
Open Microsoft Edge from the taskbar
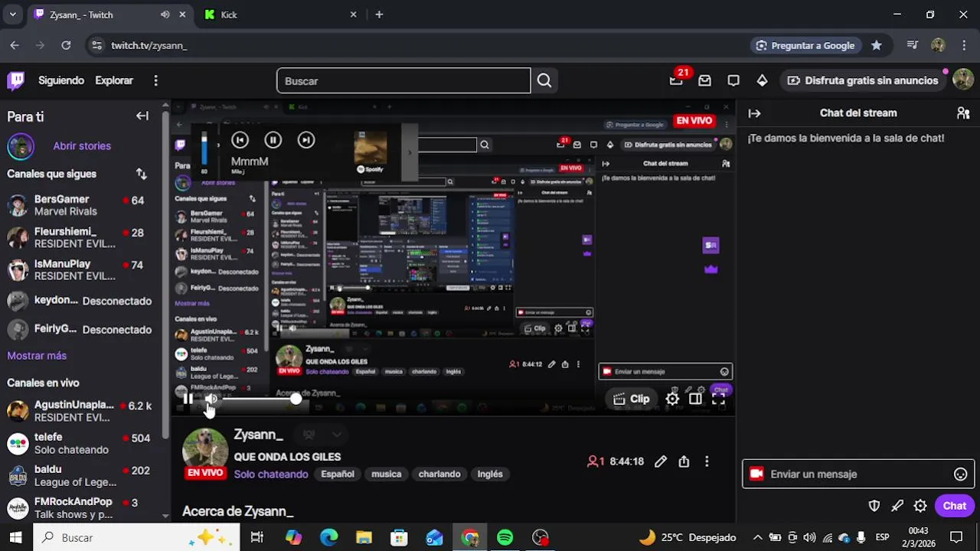point(328,537)
